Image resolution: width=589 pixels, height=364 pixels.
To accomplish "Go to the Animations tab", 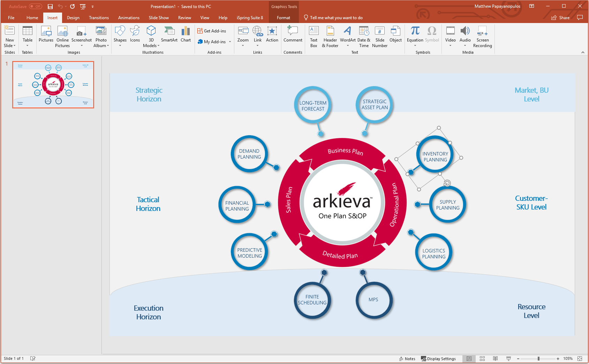I will (129, 17).
